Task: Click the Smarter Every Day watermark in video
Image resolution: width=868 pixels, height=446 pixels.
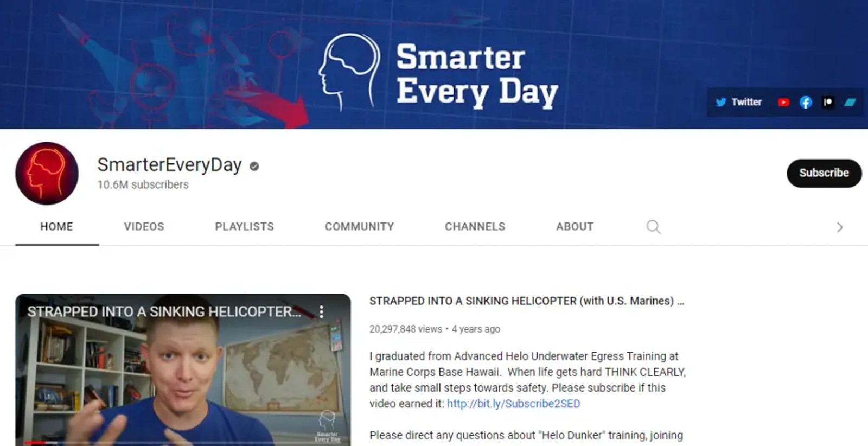Action: pos(327,427)
